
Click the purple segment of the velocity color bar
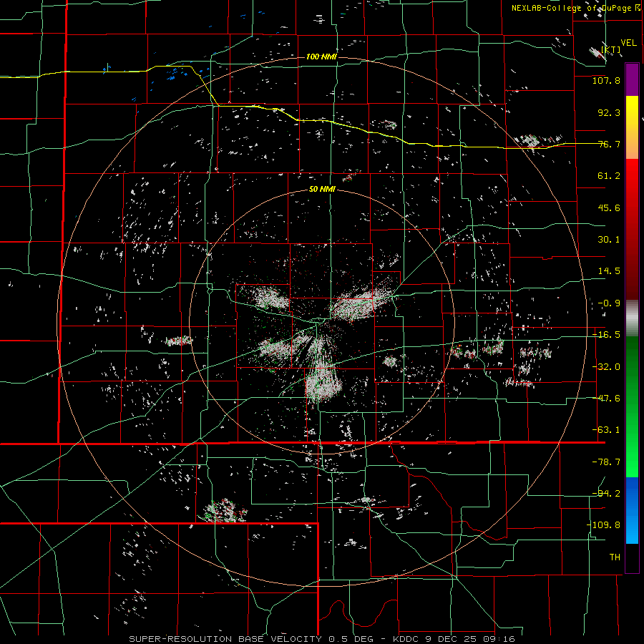(x=632, y=80)
